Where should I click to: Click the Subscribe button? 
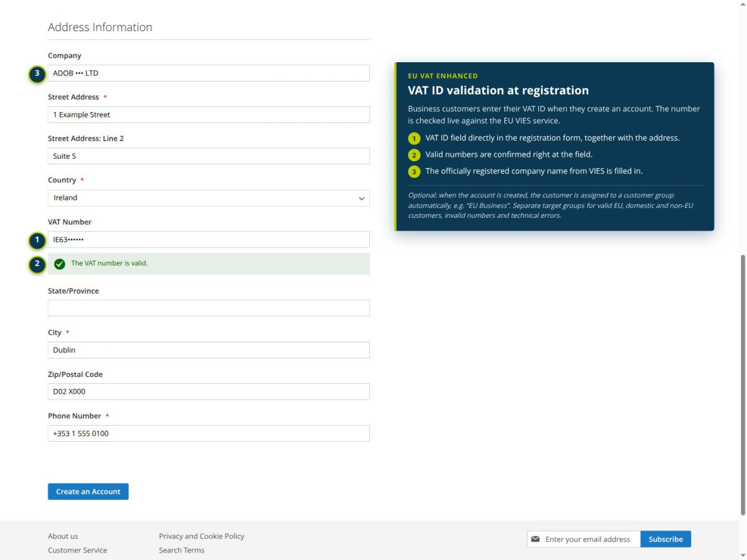point(665,539)
